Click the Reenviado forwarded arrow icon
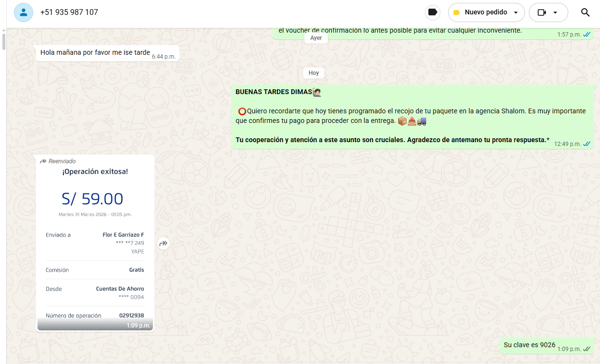 click(43, 161)
